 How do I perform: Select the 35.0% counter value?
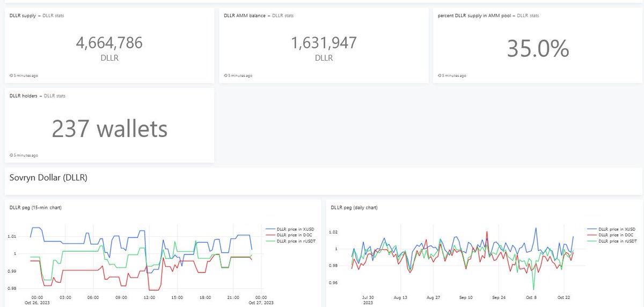tap(538, 49)
